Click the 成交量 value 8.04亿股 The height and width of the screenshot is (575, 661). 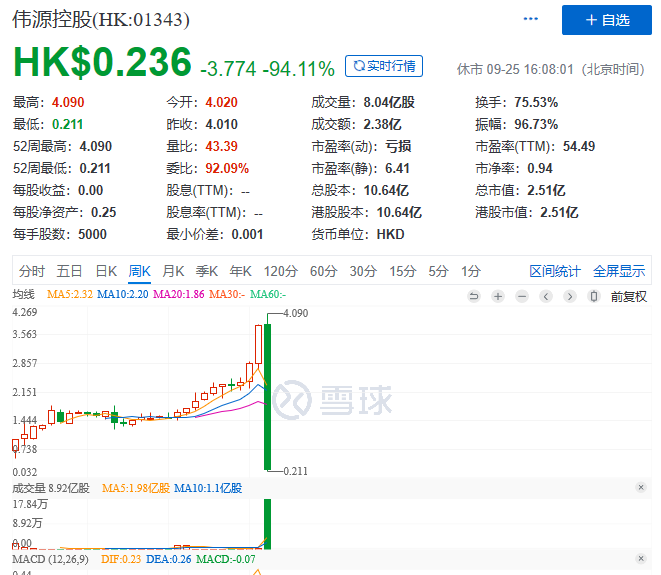coord(389,102)
